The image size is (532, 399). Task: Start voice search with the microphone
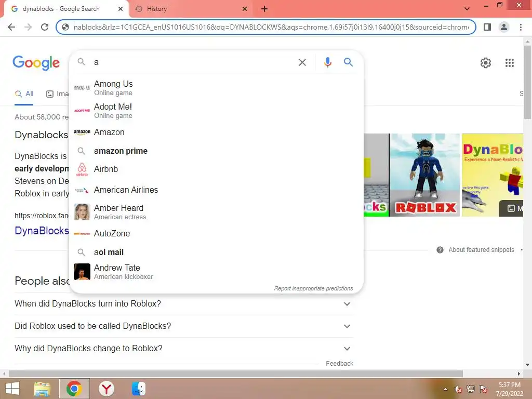click(x=327, y=62)
